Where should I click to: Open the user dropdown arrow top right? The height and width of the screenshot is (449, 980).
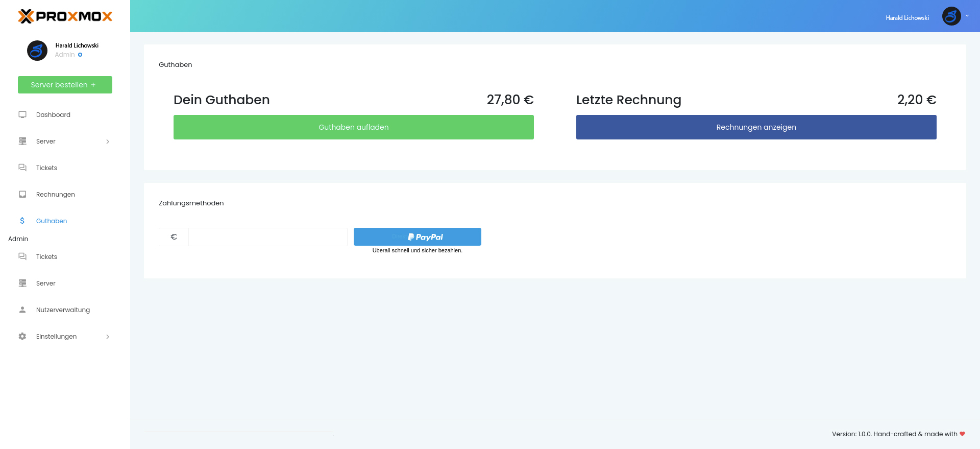pyautogui.click(x=967, y=16)
